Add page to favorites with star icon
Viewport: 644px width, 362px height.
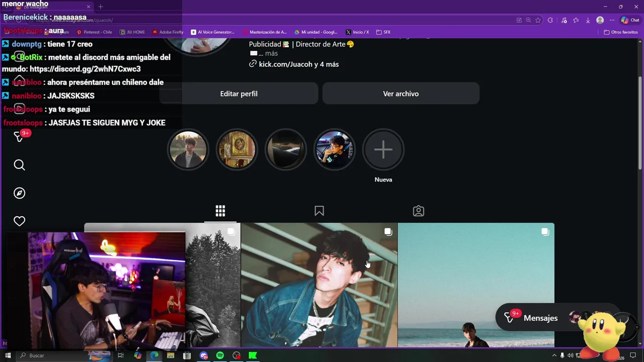[538, 20]
